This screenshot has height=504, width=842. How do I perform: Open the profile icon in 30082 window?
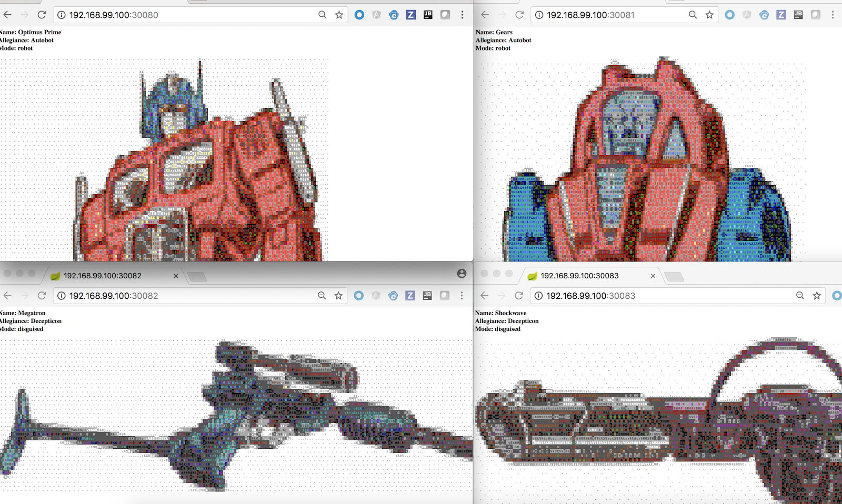462,274
